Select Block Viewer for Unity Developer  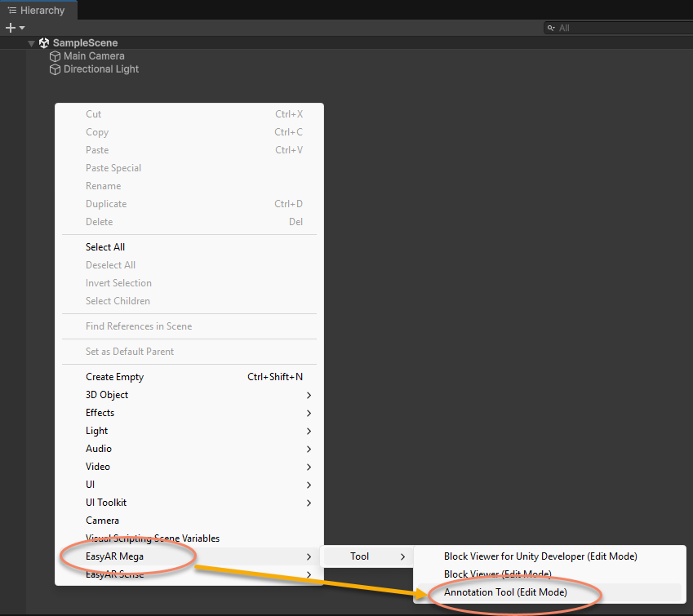[x=540, y=556]
